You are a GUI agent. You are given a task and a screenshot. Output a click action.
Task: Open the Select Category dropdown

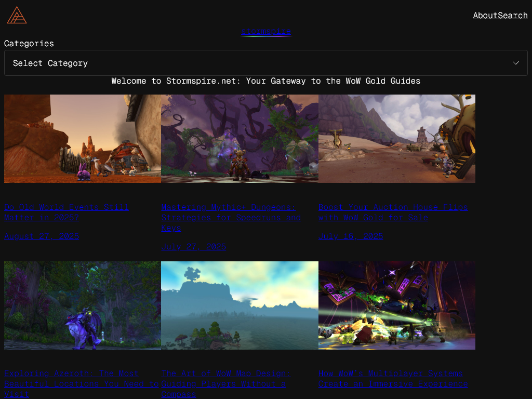click(266, 63)
